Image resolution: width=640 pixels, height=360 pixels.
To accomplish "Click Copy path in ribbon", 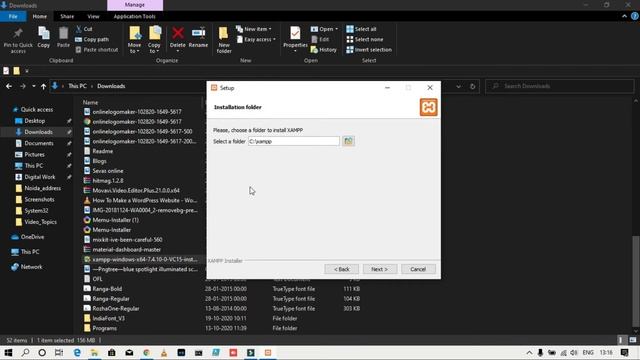I will [92, 40].
